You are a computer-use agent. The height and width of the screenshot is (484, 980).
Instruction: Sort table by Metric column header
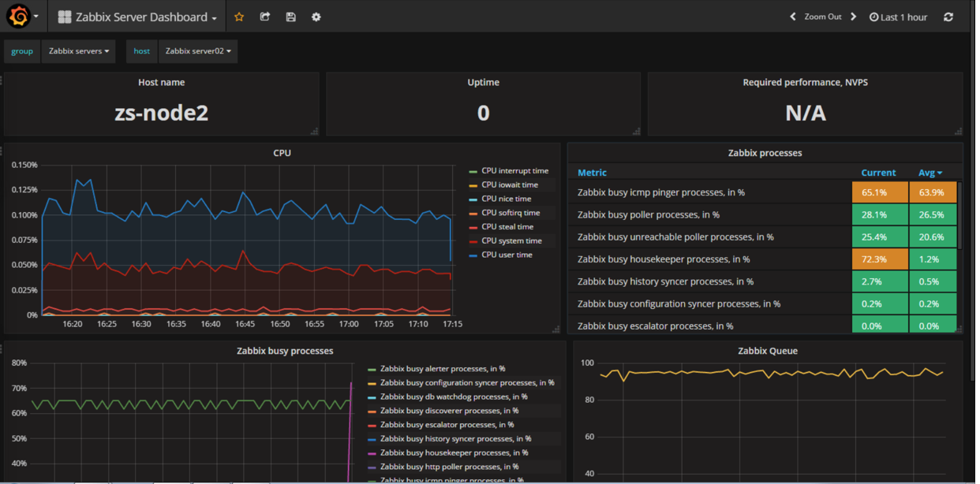point(592,173)
